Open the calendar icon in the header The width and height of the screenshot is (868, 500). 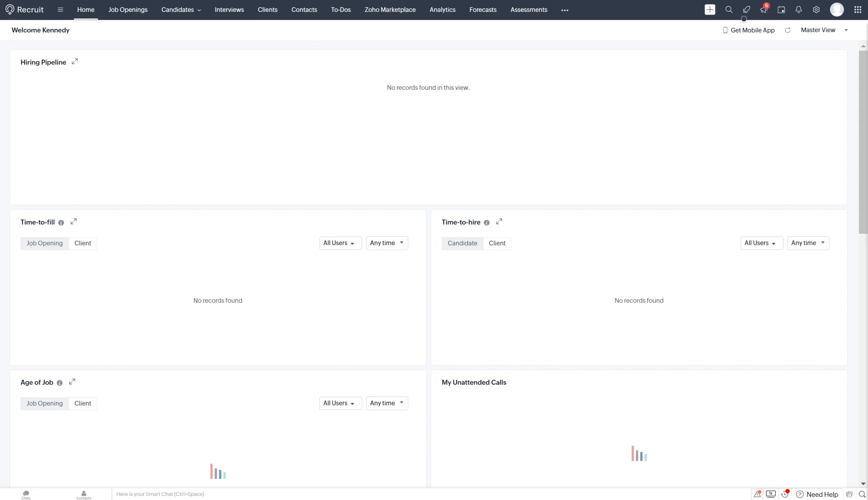tap(781, 9)
